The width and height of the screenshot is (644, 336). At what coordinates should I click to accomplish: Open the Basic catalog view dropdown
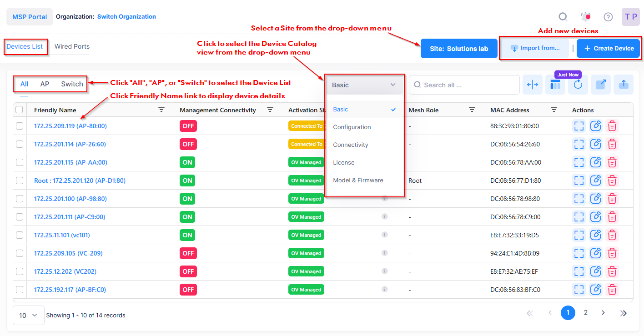[364, 85]
